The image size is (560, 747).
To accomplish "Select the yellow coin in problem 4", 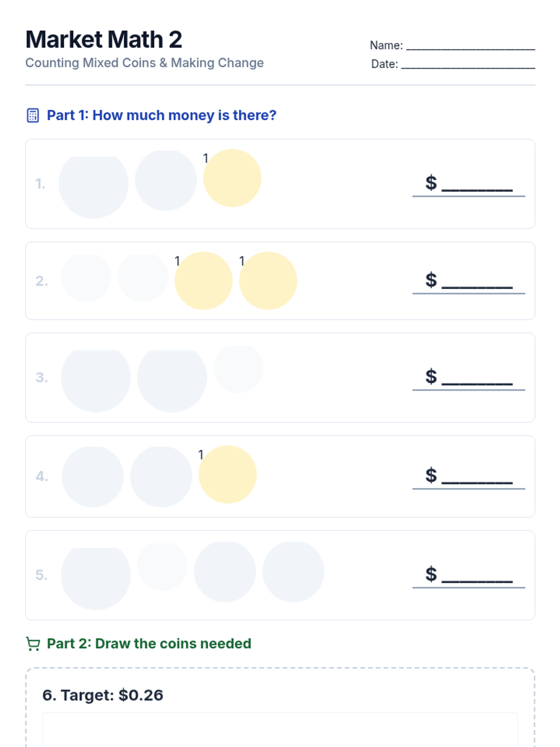I will pos(227,474).
